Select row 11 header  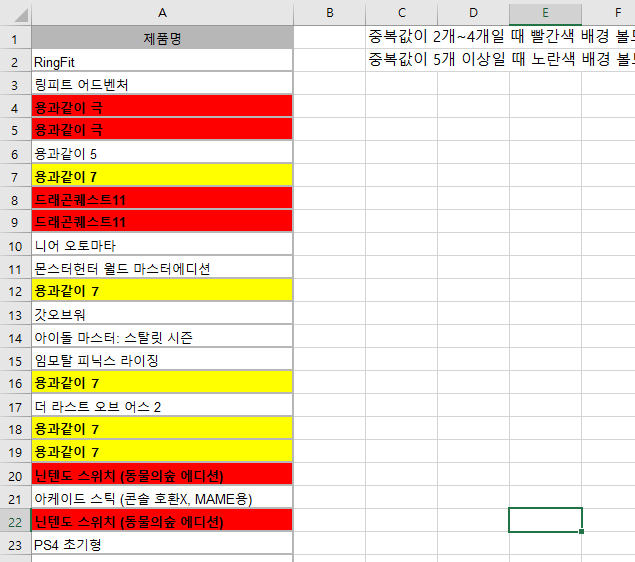pyautogui.click(x=15, y=268)
